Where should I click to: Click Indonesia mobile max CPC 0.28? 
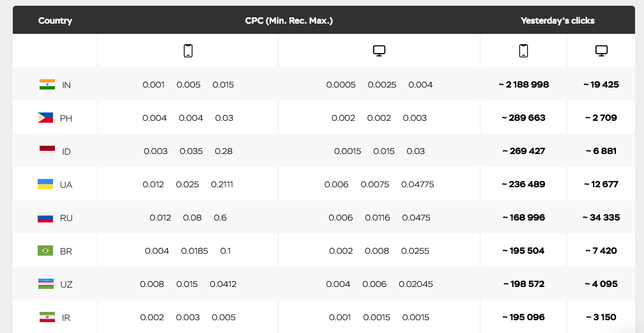coord(224,151)
